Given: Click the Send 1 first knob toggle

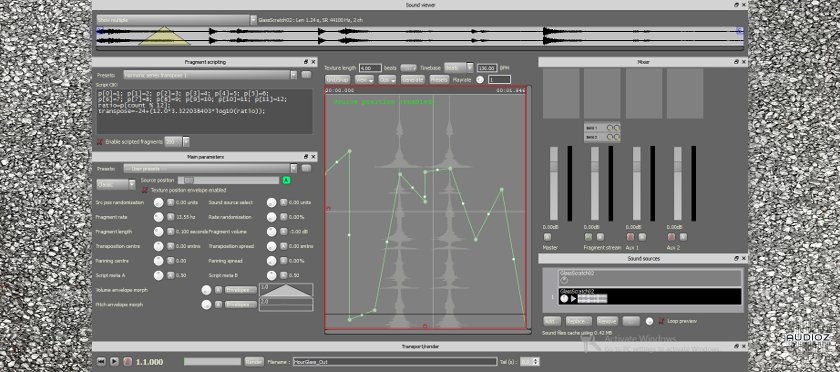Looking at the screenshot, I should point(610,128).
